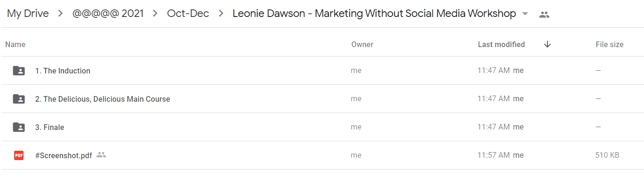This screenshot has width=644, height=178.
Task: Sort files by Name column header
Action: [15, 44]
